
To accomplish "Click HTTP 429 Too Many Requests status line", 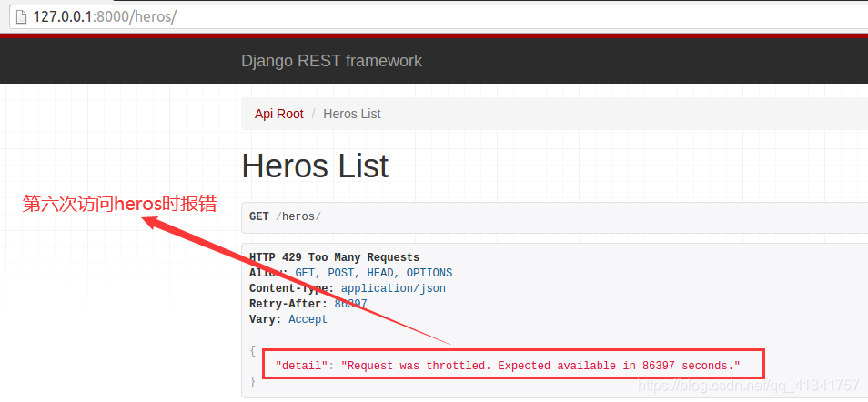I will pos(334,257).
